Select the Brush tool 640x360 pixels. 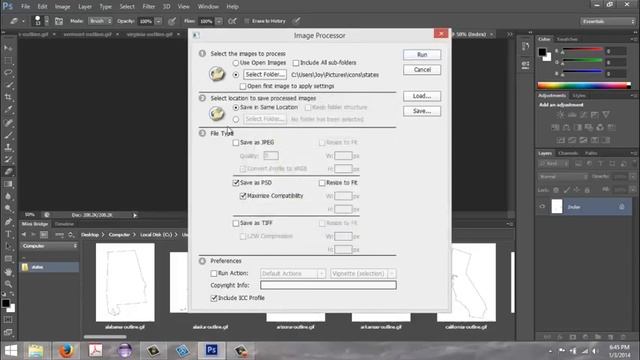(8, 135)
